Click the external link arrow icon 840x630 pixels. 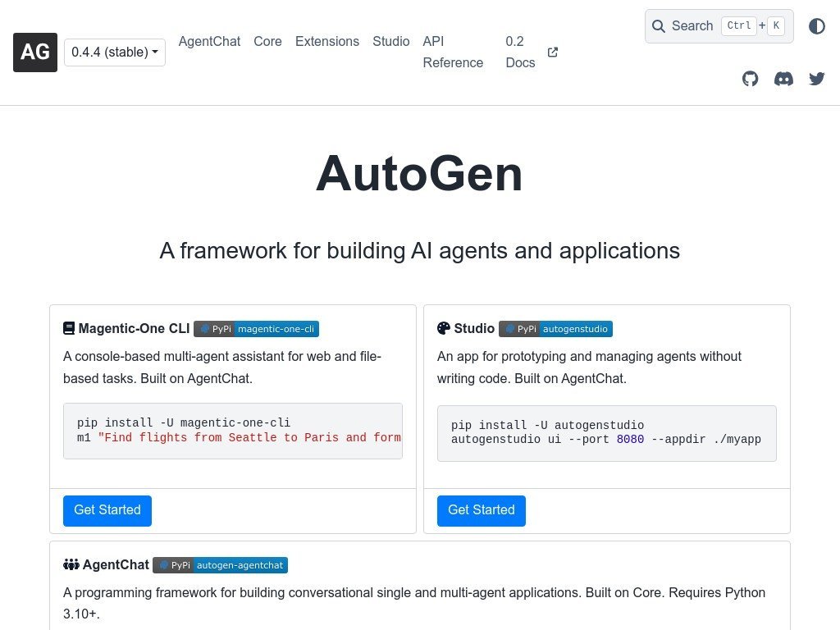[553, 52]
